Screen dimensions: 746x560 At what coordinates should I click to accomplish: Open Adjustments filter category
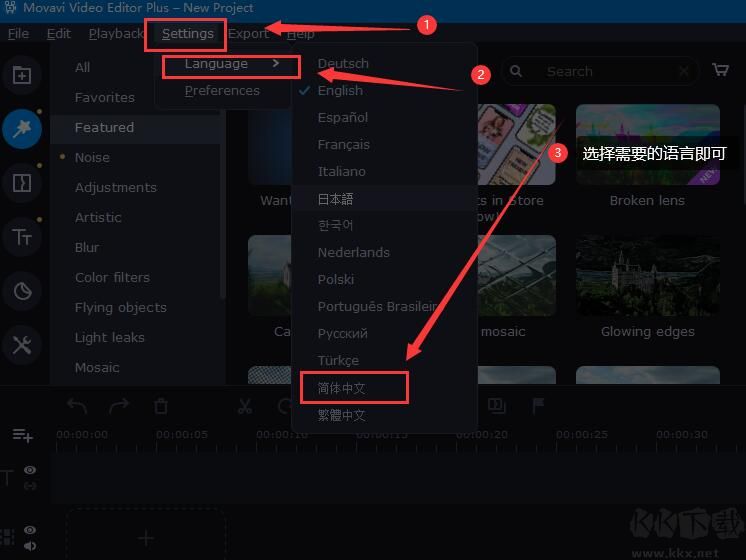coord(116,187)
